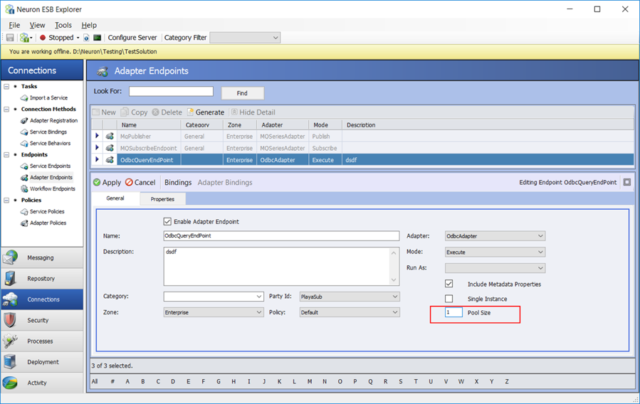640x404 pixels.
Task: Collapse the Policies tree group
Action: [7, 200]
